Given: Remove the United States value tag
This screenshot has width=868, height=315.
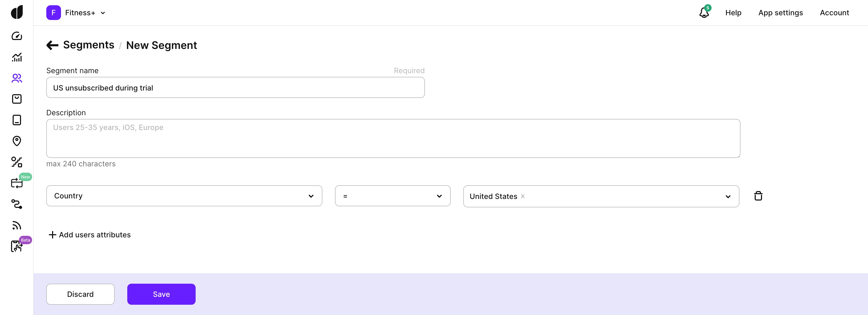Looking at the screenshot, I should [x=523, y=196].
